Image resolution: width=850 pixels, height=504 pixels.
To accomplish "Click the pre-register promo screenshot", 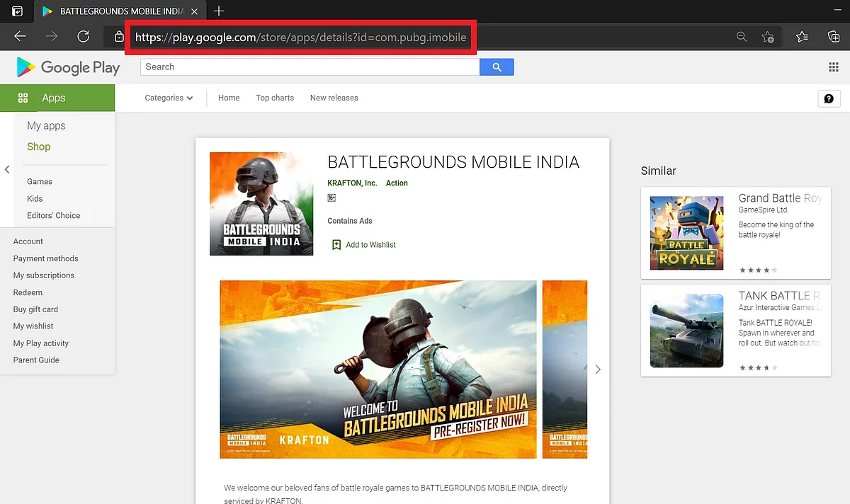I will click(378, 370).
